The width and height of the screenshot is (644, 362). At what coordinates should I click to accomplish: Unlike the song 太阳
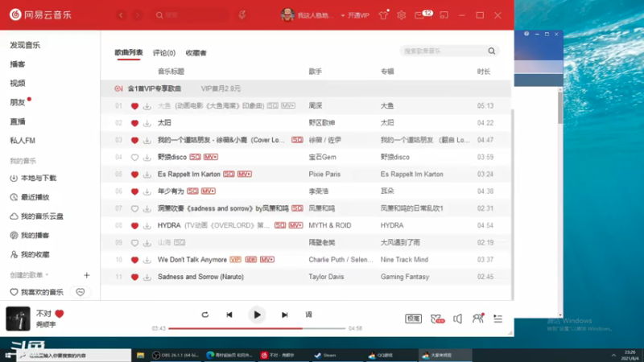coord(134,123)
